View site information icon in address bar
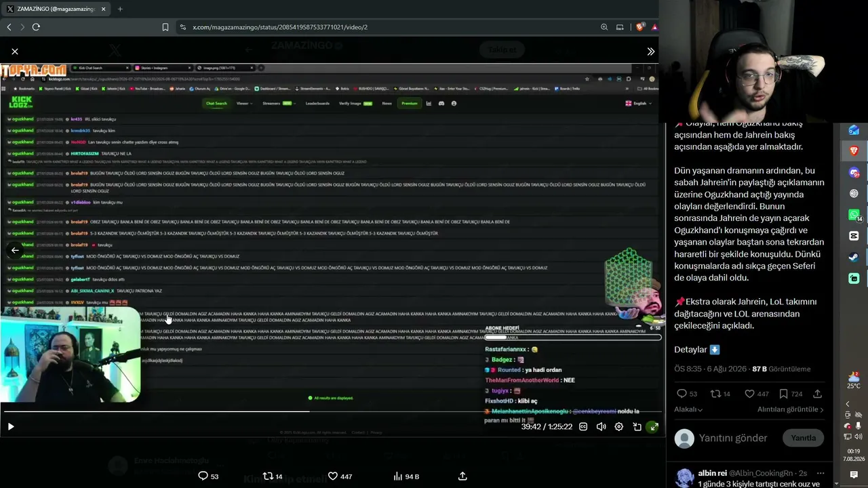The image size is (868, 488). (182, 27)
